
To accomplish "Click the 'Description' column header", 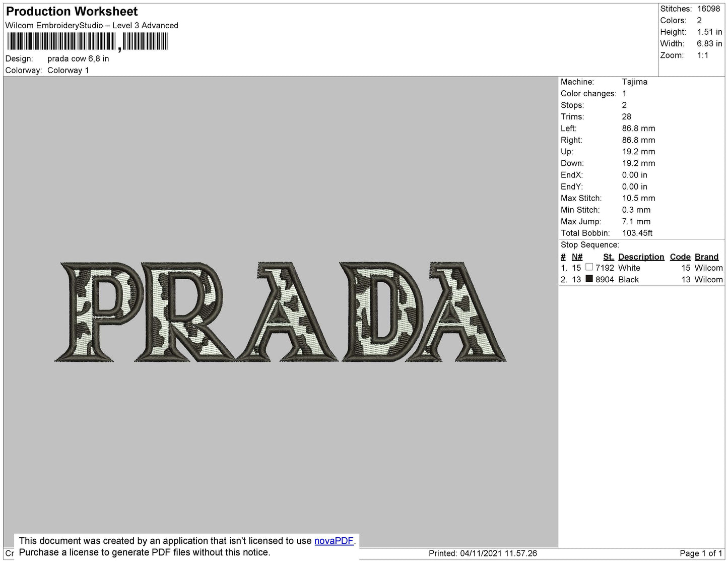I will tap(641, 257).
